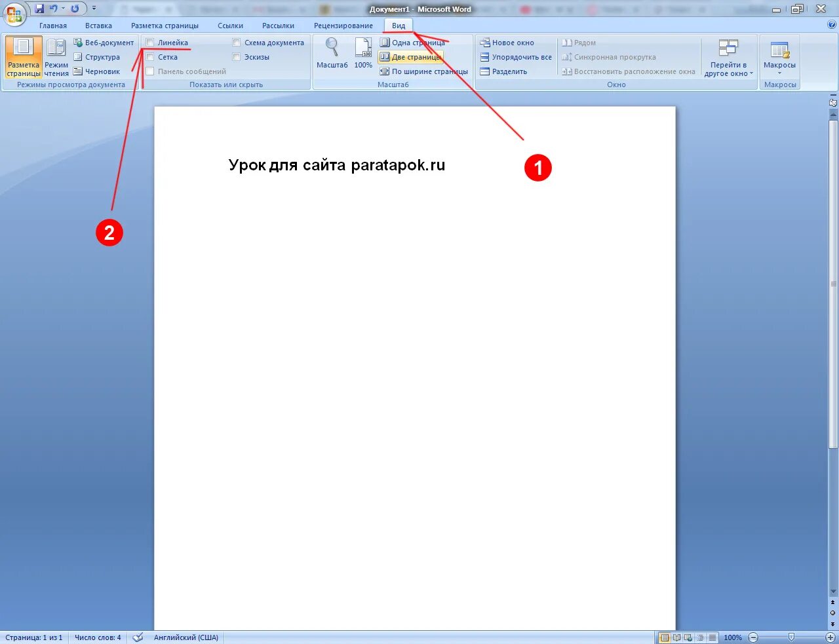Image resolution: width=839 pixels, height=644 pixels.
Task: Select Draft status bar view icon
Action: tap(712, 637)
